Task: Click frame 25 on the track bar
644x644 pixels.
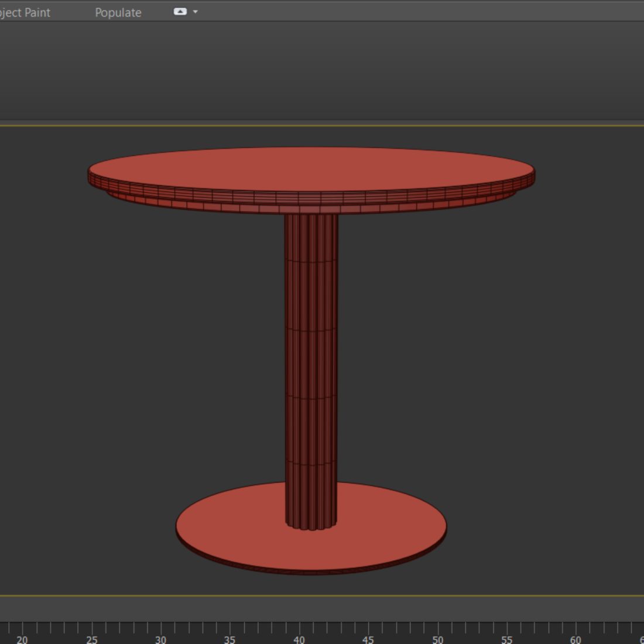Action: point(92,639)
